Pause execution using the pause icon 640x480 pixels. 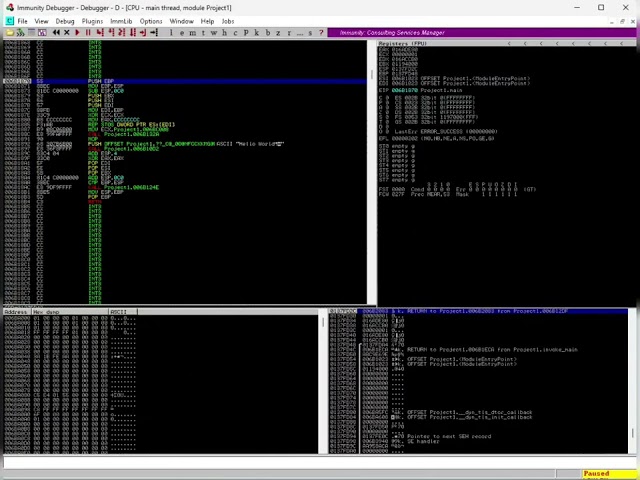click(88, 33)
